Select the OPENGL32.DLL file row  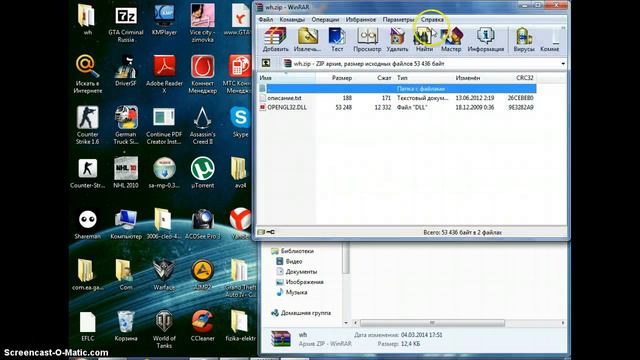397,107
